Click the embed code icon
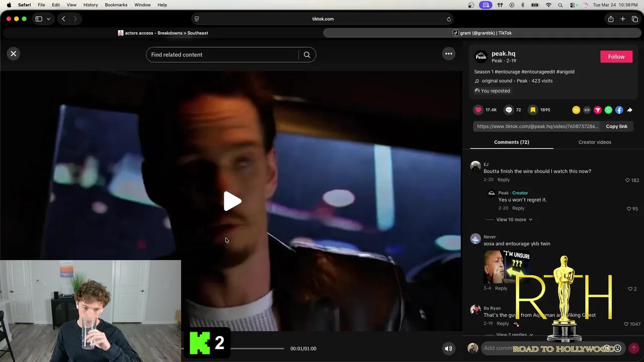 (x=587, y=110)
